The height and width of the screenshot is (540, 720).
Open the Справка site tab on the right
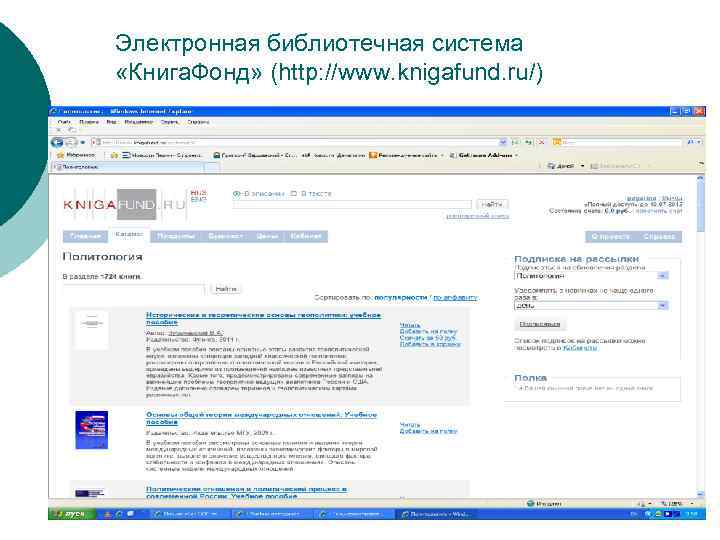pyautogui.click(x=659, y=236)
